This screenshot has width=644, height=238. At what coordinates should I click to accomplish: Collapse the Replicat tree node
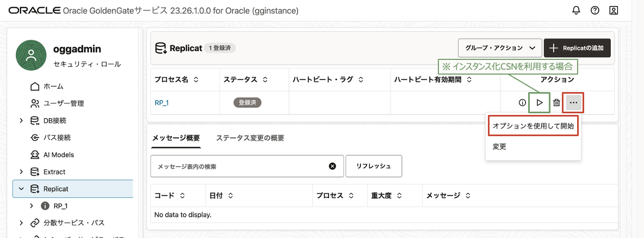(21, 189)
